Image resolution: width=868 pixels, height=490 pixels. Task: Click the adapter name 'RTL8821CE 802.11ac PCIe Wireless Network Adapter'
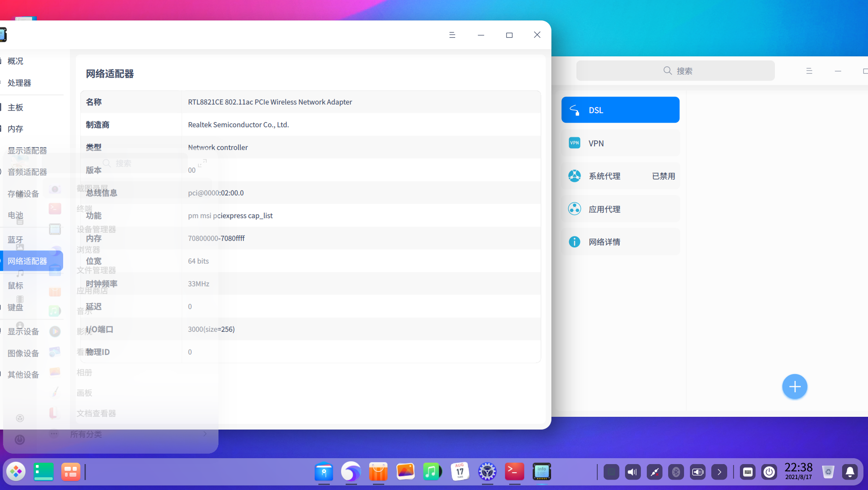[270, 102]
